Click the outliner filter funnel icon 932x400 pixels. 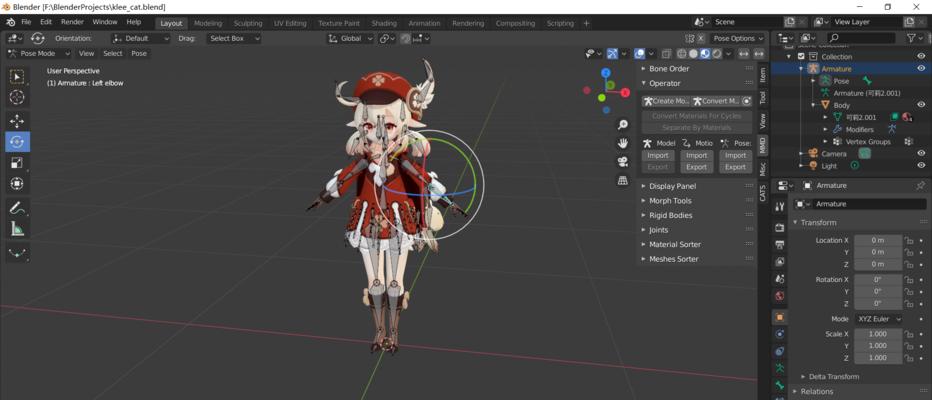pos(911,37)
